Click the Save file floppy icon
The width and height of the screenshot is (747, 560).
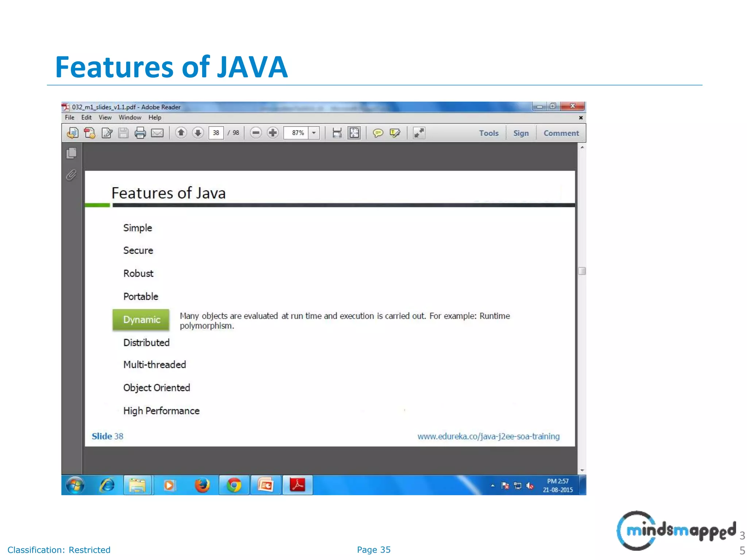coord(123,133)
